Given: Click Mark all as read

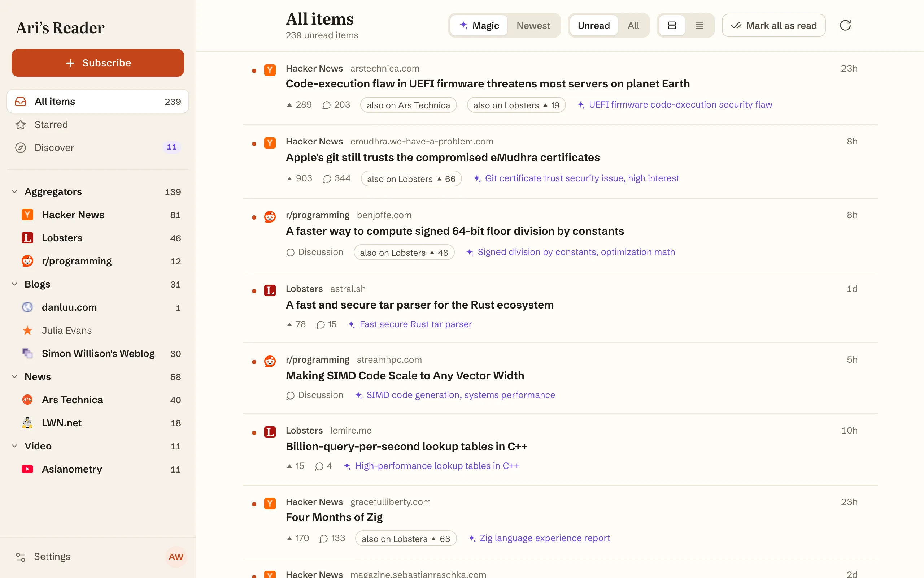Looking at the screenshot, I should pyautogui.click(x=773, y=26).
